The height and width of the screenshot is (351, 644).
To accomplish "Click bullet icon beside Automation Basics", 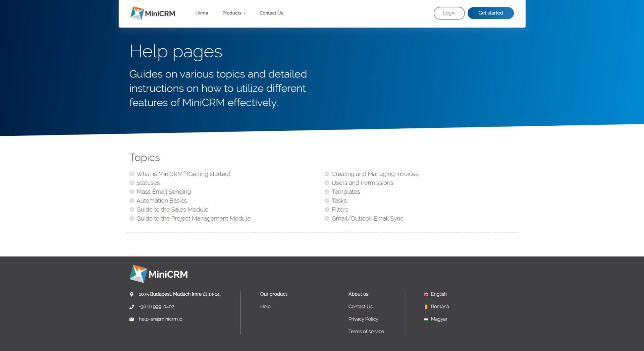I will 132,201.
